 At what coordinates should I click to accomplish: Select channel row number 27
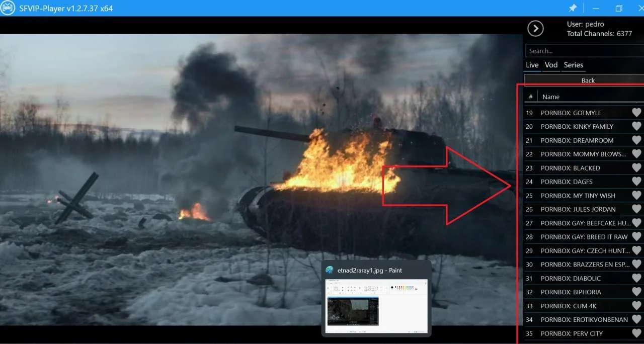pos(584,223)
